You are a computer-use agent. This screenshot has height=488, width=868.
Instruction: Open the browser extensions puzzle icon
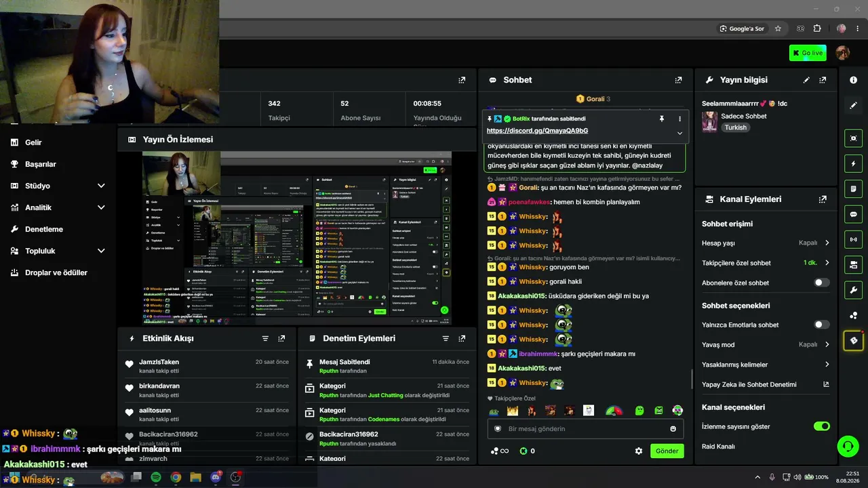[x=817, y=28]
